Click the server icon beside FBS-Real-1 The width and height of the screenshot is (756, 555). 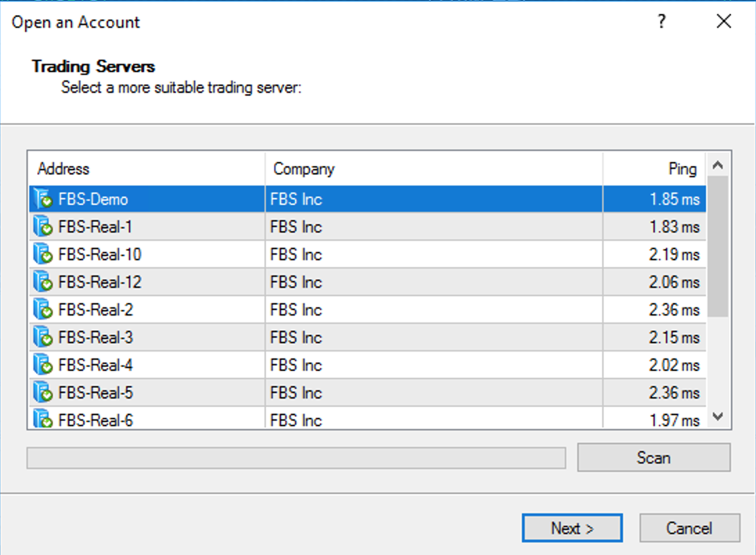pyautogui.click(x=43, y=226)
